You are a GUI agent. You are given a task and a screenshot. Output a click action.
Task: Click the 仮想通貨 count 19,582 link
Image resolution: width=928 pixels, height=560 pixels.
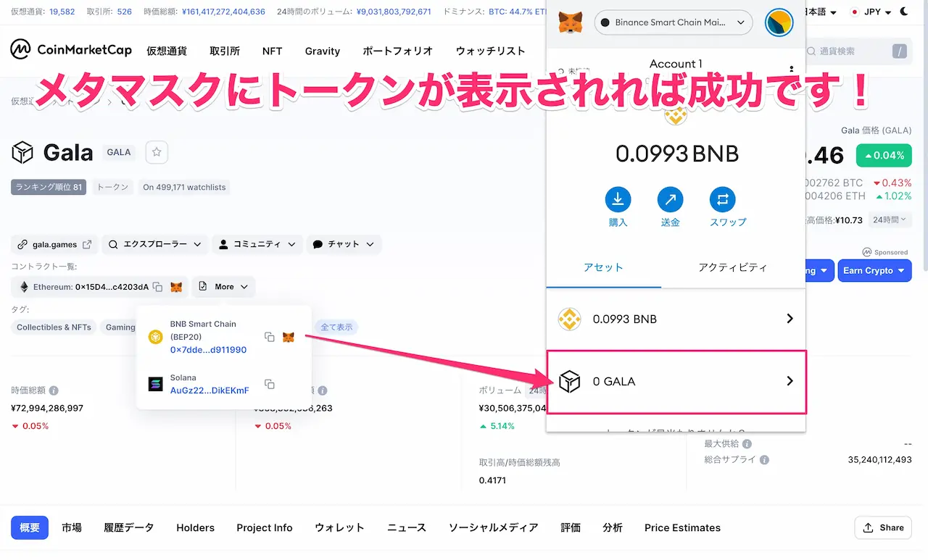(61, 12)
